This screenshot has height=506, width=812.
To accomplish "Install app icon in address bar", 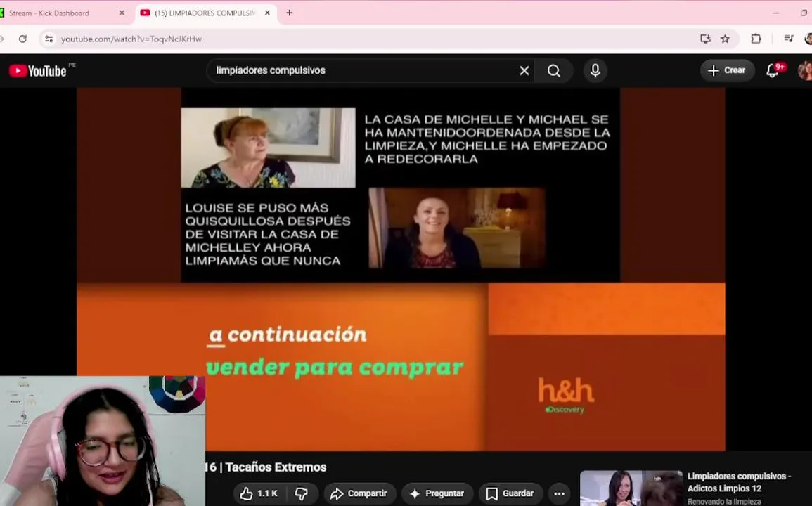I will pos(705,39).
